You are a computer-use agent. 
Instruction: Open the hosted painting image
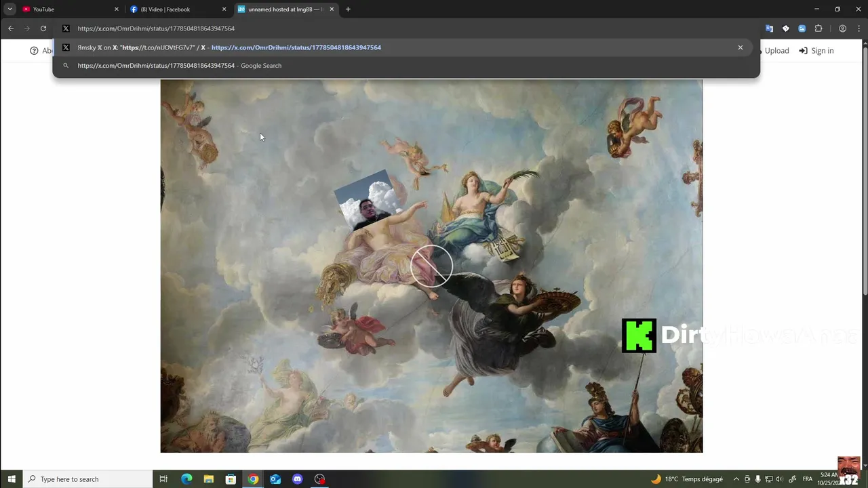pos(431,266)
